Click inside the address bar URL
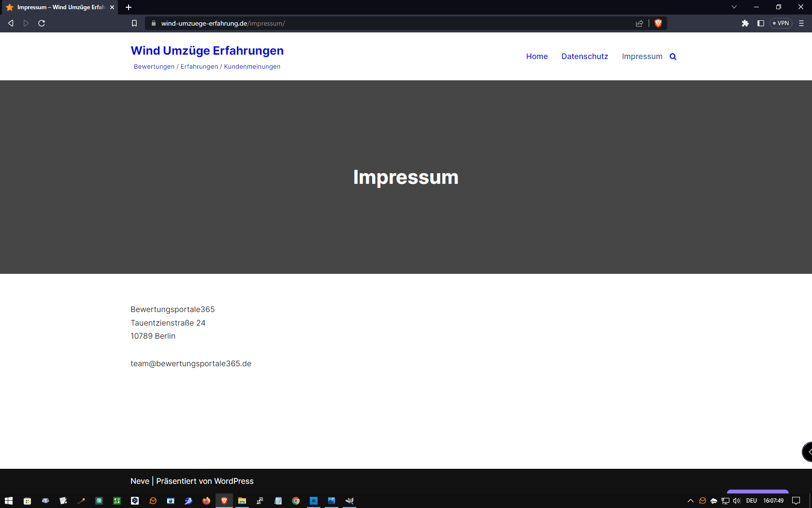The image size is (812, 508). pyautogui.click(x=223, y=23)
